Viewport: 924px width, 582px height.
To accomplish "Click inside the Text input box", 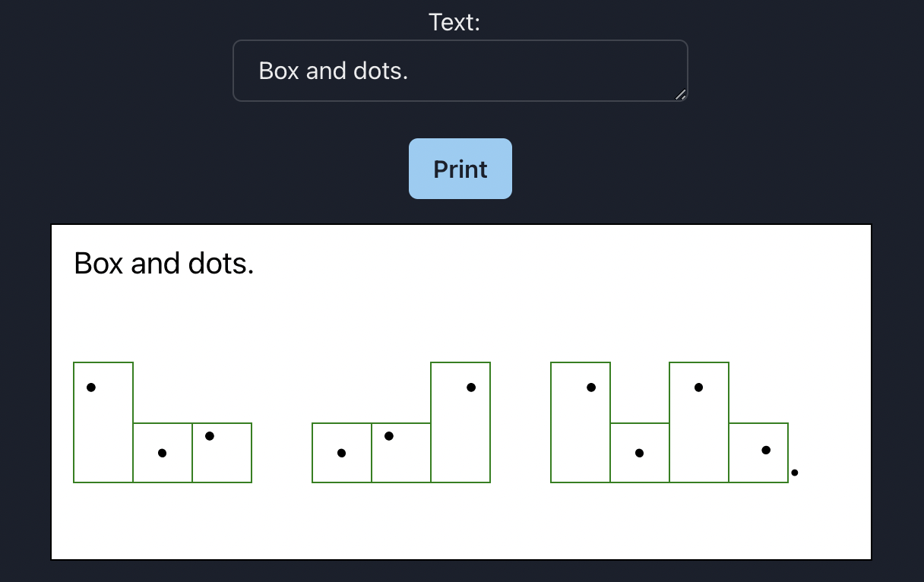I will click(460, 70).
